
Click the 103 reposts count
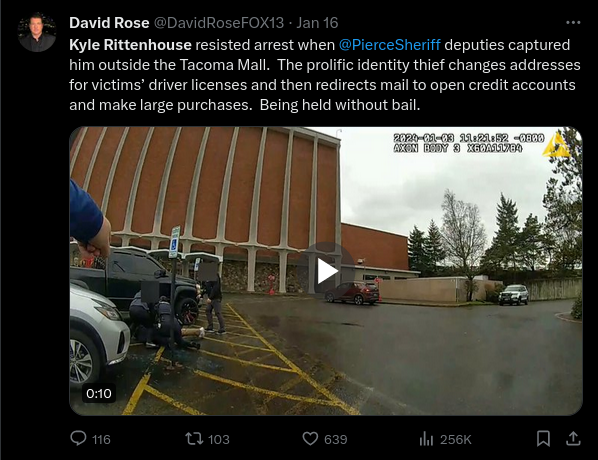[219, 439]
